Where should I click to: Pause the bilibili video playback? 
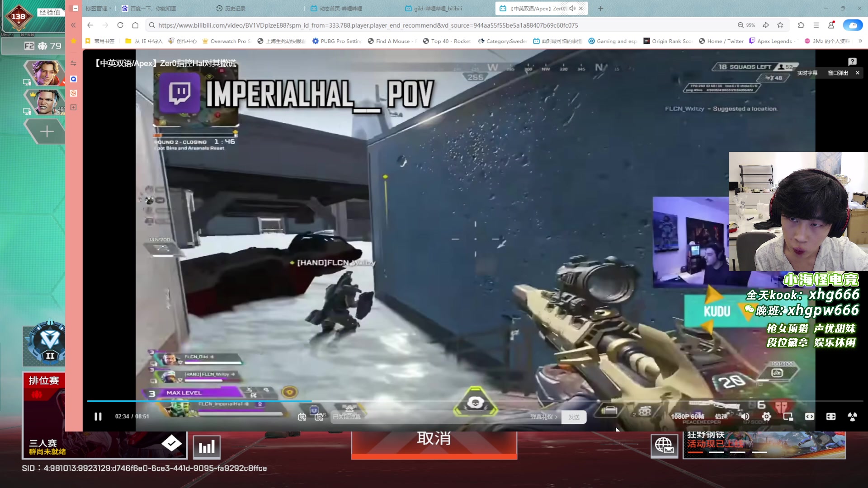coord(98,417)
